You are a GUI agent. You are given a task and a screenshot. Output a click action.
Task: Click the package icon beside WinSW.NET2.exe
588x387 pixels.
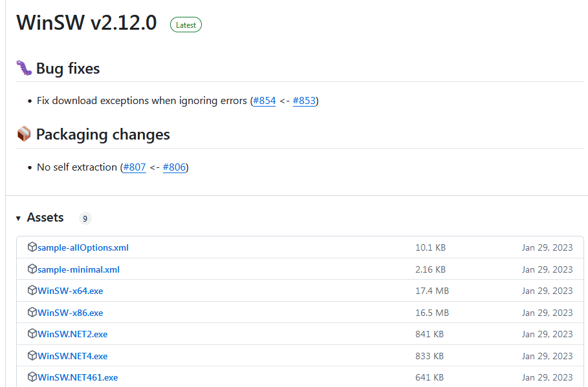click(32, 333)
